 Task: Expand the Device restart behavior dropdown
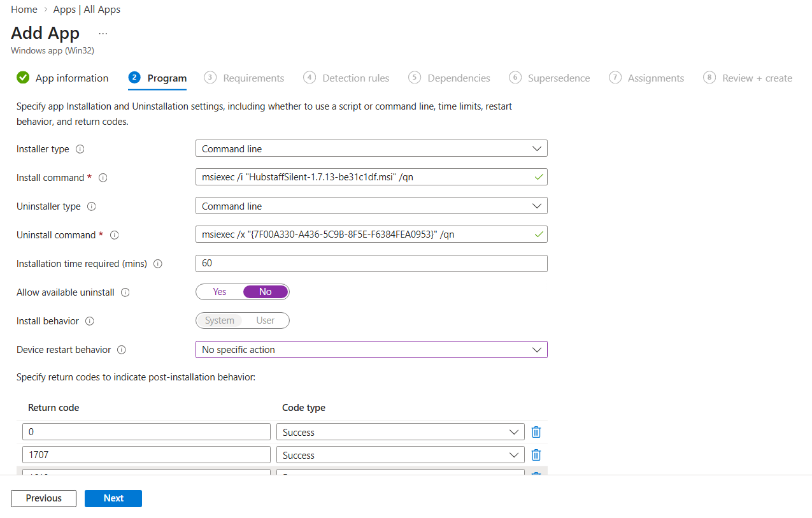pos(371,350)
